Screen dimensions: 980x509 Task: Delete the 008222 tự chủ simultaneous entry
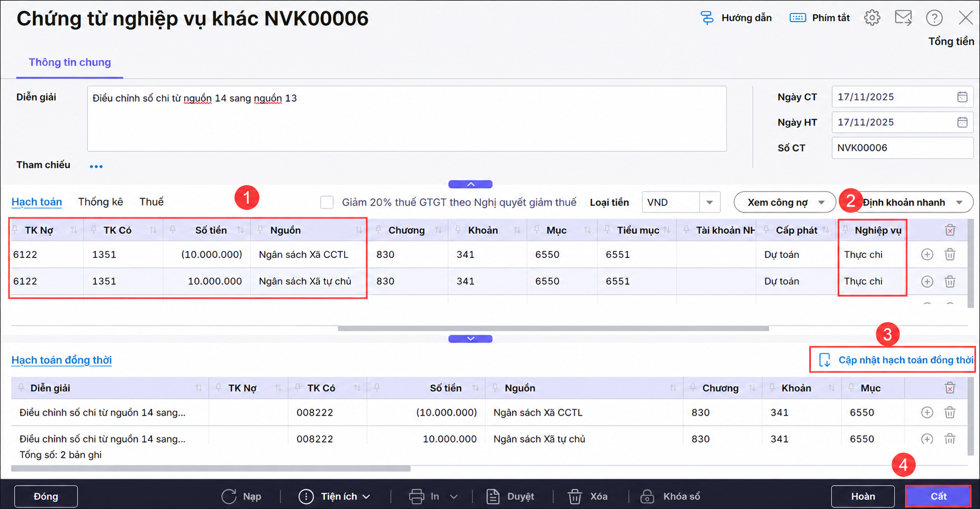[950, 439]
